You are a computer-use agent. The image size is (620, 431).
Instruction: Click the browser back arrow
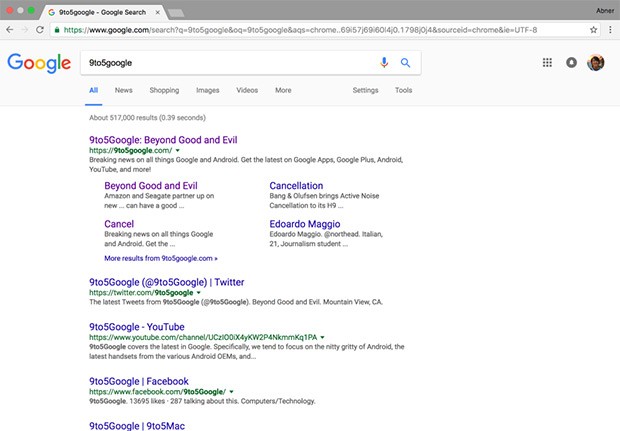9,30
